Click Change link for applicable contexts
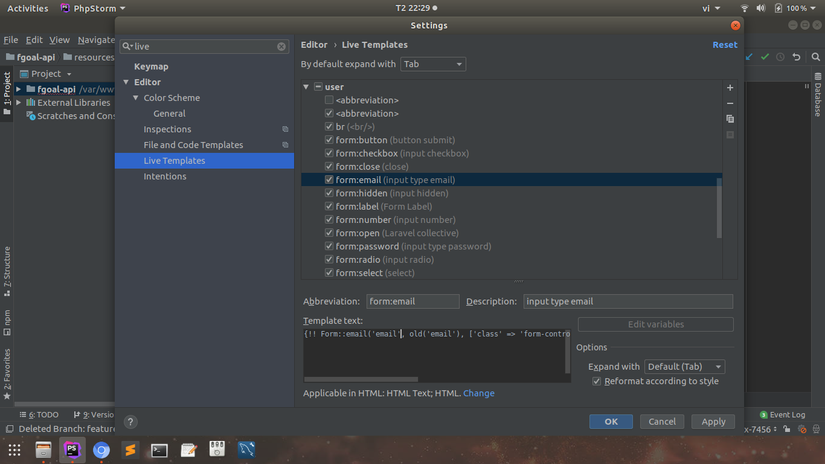 click(479, 393)
